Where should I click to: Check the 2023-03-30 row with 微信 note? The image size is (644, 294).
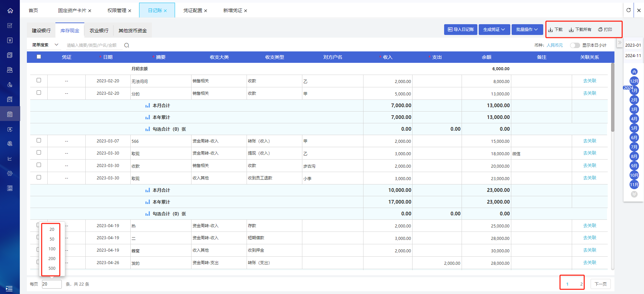[39, 153]
